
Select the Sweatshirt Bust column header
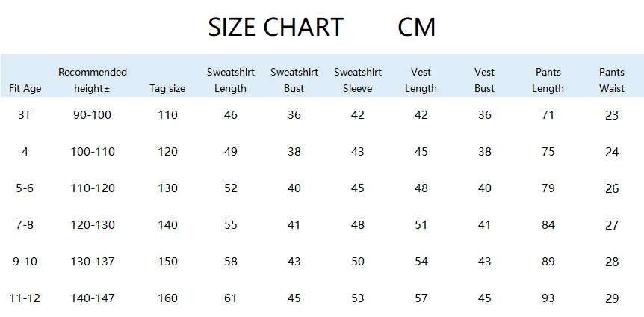click(294, 80)
